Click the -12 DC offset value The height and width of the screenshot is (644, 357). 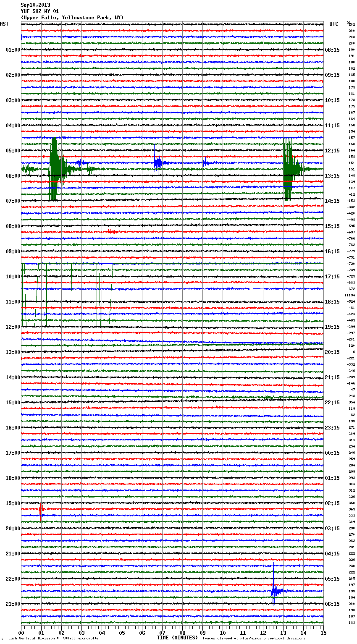click(x=352, y=194)
